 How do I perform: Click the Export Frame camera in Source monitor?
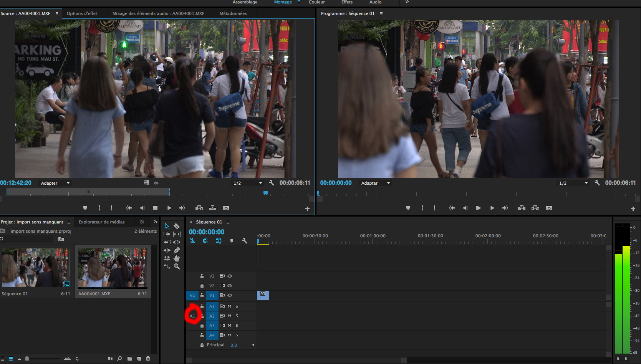click(226, 208)
